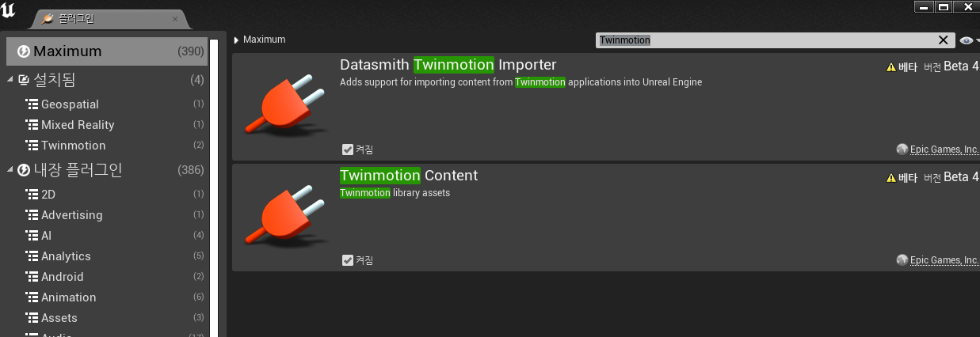This screenshot has width=980, height=337.
Task: Click the 설치됨 group icon
Action: tap(24, 80)
